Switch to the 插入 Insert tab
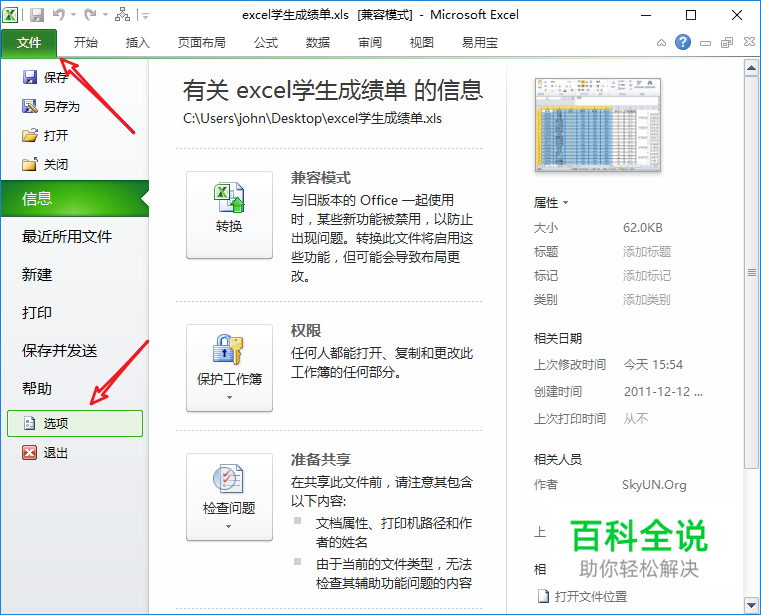Image resolution: width=761 pixels, height=615 pixels. tap(137, 43)
